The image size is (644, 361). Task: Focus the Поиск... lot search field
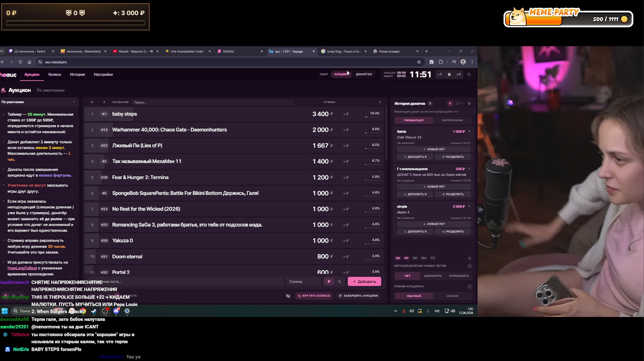click(x=213, y=102)
